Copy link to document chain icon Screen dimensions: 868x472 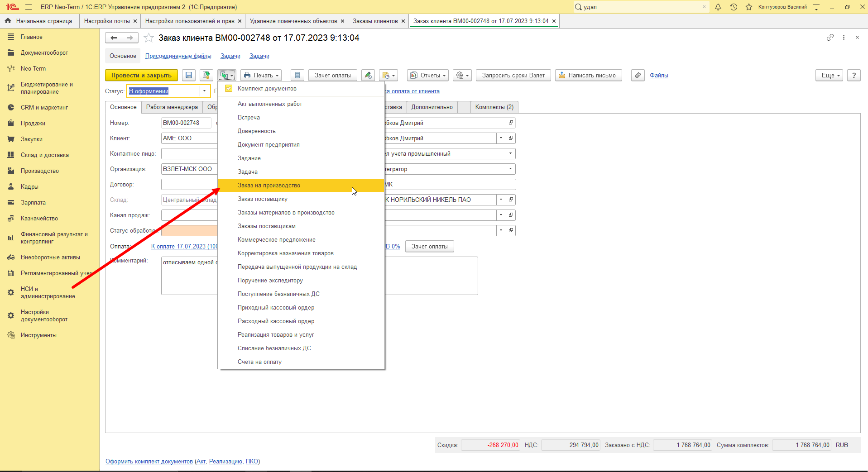coord(830,38)
